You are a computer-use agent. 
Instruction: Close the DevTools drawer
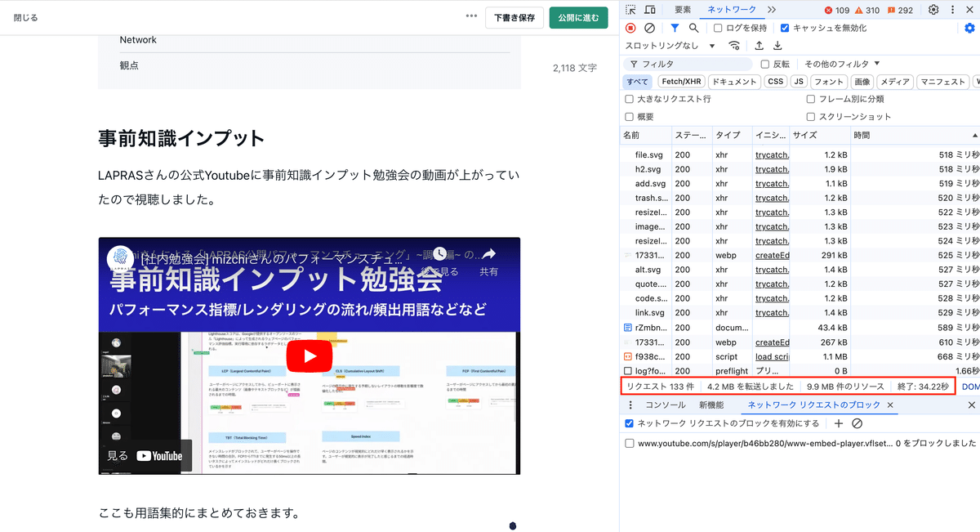[x=971, y=405]
